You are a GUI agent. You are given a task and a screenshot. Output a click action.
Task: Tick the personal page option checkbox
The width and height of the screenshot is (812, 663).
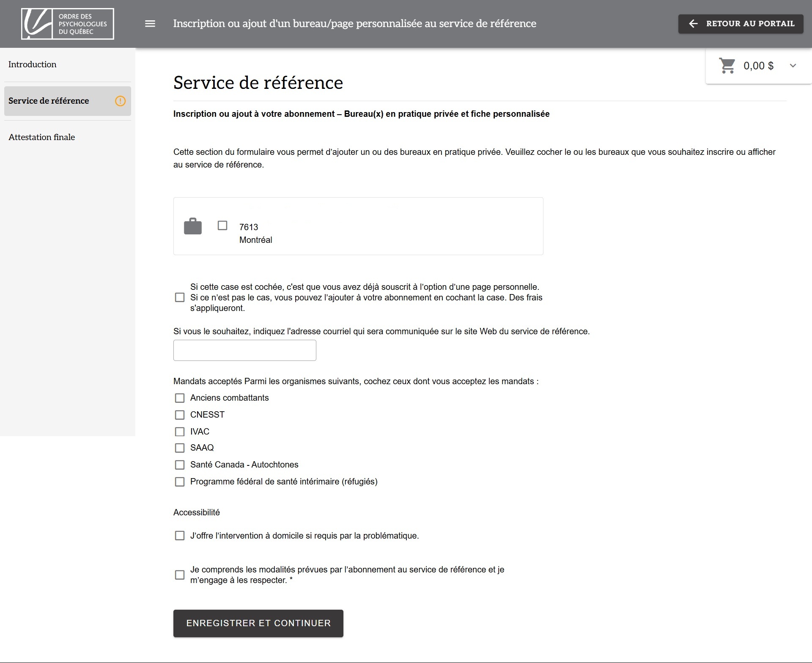180,297
